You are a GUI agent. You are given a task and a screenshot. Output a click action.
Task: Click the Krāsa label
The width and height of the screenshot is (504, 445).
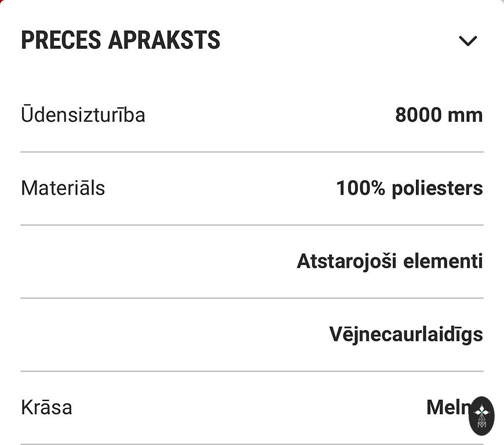(46, 407)
